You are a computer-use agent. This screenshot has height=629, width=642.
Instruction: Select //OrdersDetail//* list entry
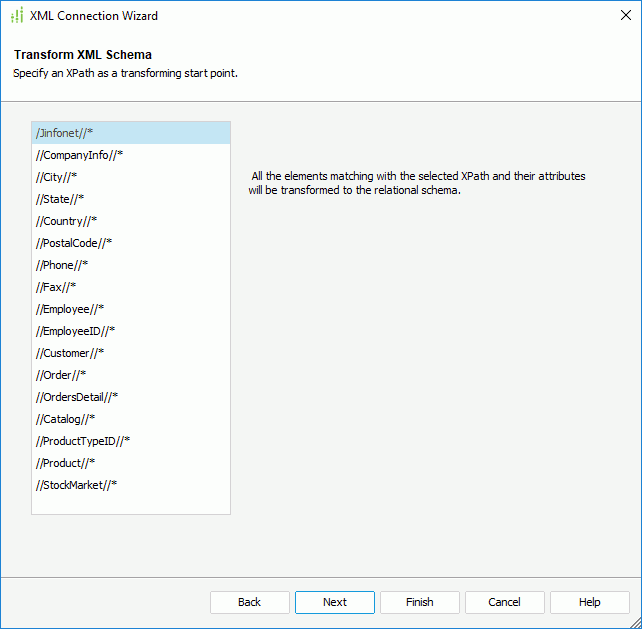(77, 397)
